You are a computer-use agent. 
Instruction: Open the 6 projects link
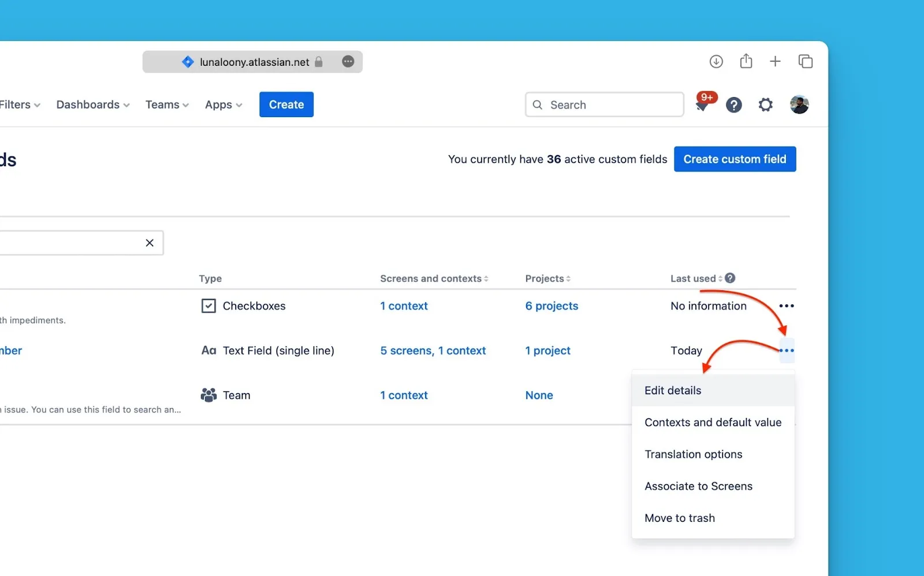(552, 306)
